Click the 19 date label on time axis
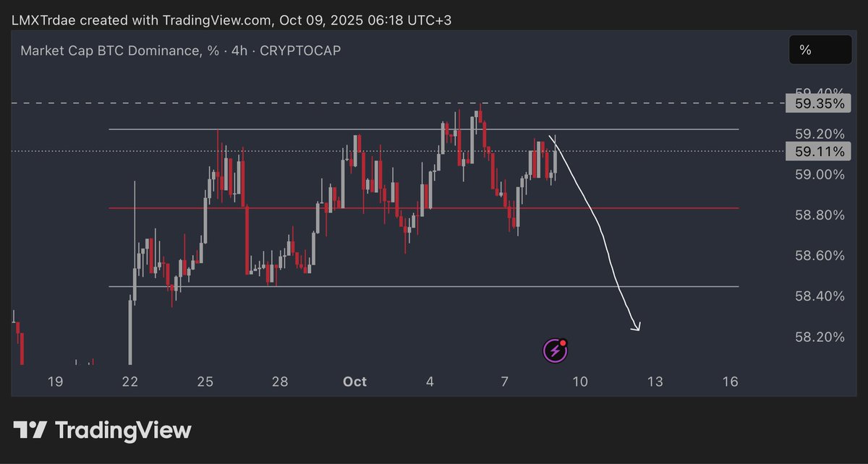 click(54, 382)
